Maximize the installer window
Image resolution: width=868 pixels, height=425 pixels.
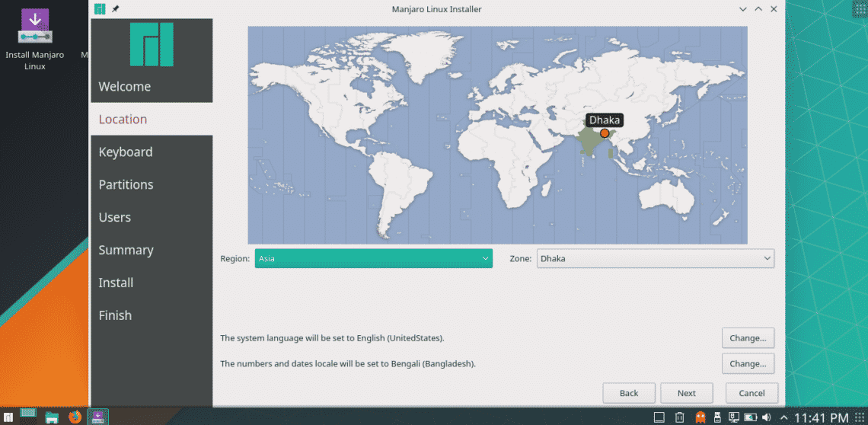pos(758,9)
